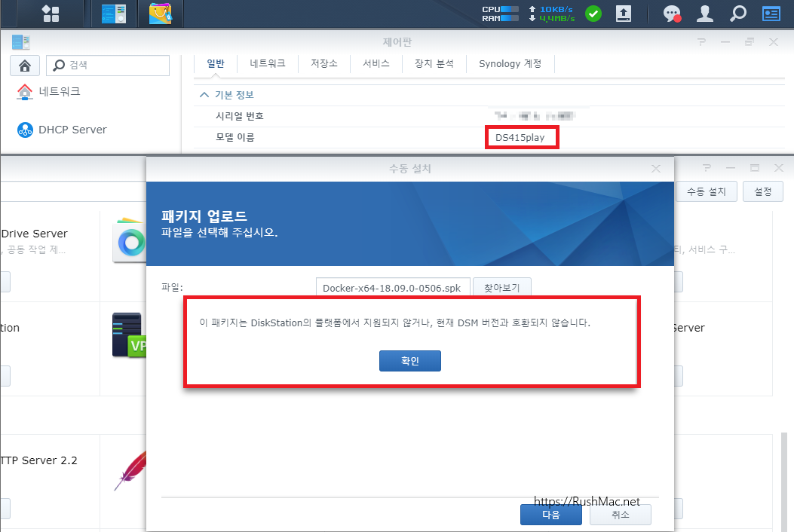Click 설정 button in Package Center
This screenshot has height=532, width=794.
tap(762, 191)
